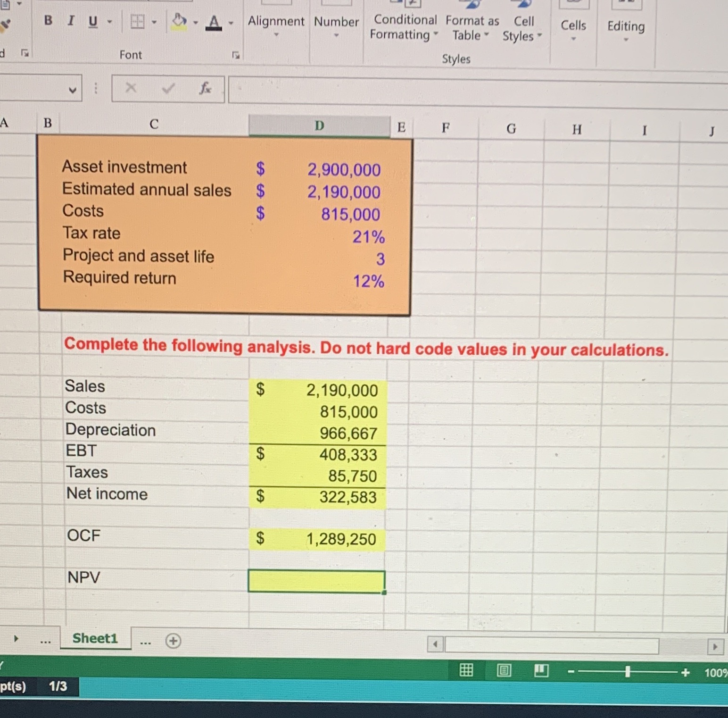Select Asset investment value 2,900,000
Screen dimensions: 728x718
pyautogui.click(x=319, y=169)
